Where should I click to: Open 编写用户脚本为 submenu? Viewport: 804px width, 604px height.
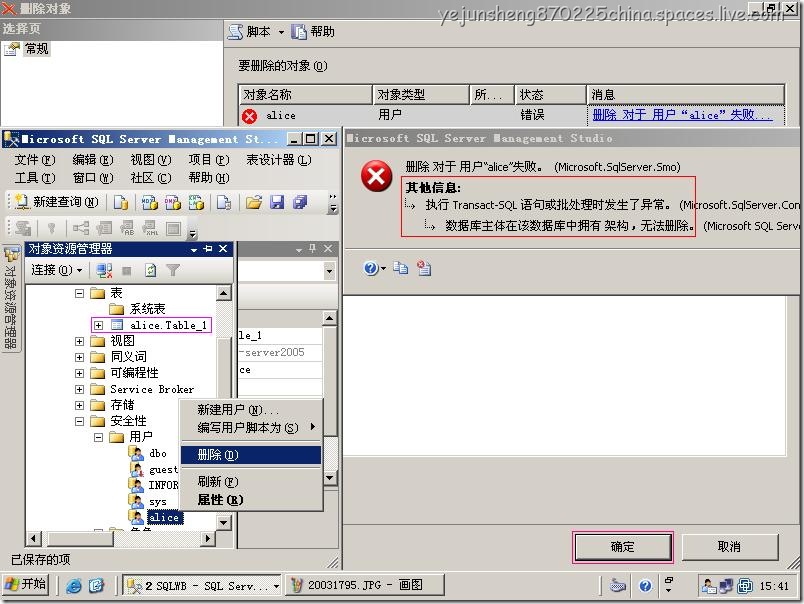(251, 428)
